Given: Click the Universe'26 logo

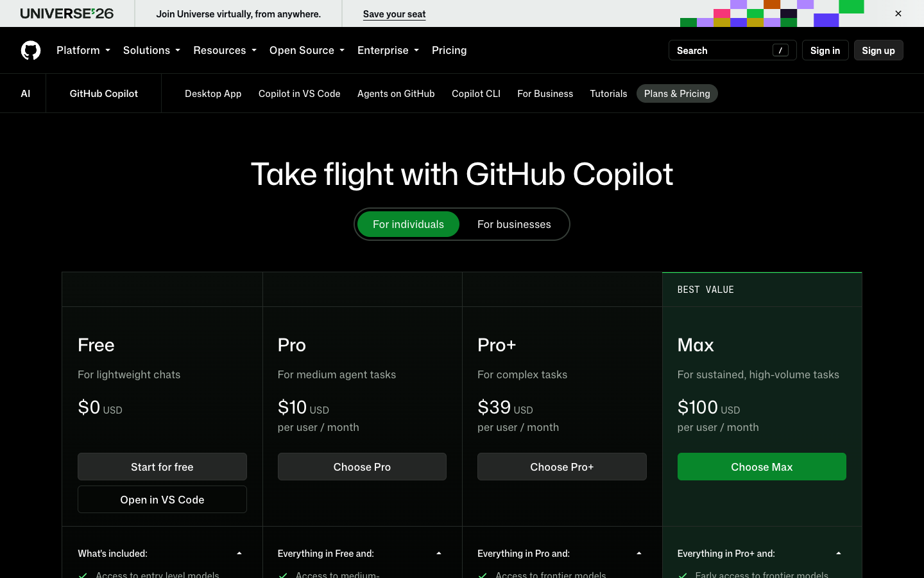Looking at the screenshot, I should [67, 13].
